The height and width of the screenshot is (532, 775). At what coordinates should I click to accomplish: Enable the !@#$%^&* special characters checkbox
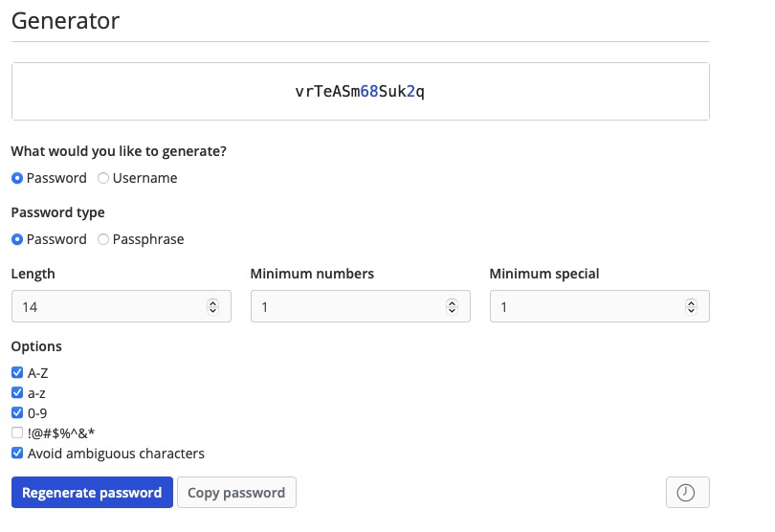click(17, 432)
